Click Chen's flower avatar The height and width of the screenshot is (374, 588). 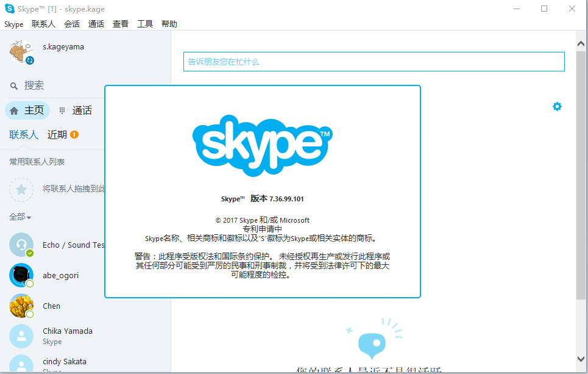pos(21,306)
